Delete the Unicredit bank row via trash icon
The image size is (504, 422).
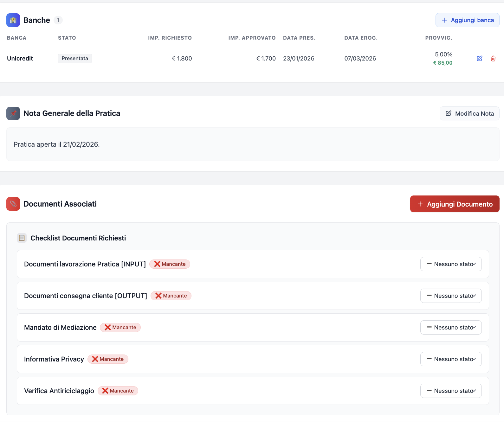[x=493, y=59]
